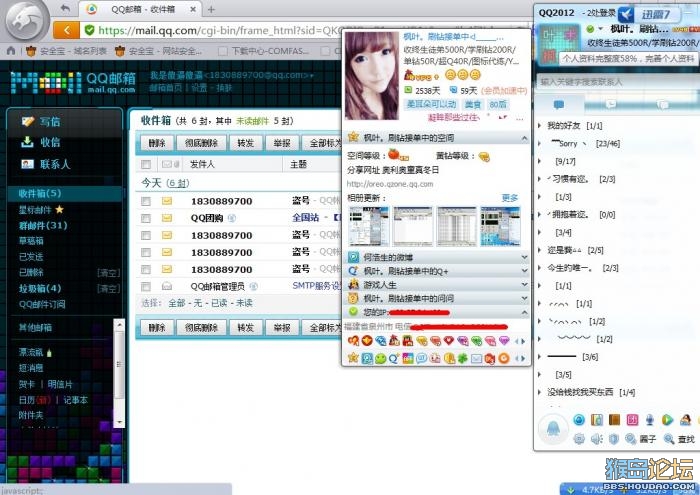Click the contact search field in QQ
Screen dimensions: 700x495
616,82
